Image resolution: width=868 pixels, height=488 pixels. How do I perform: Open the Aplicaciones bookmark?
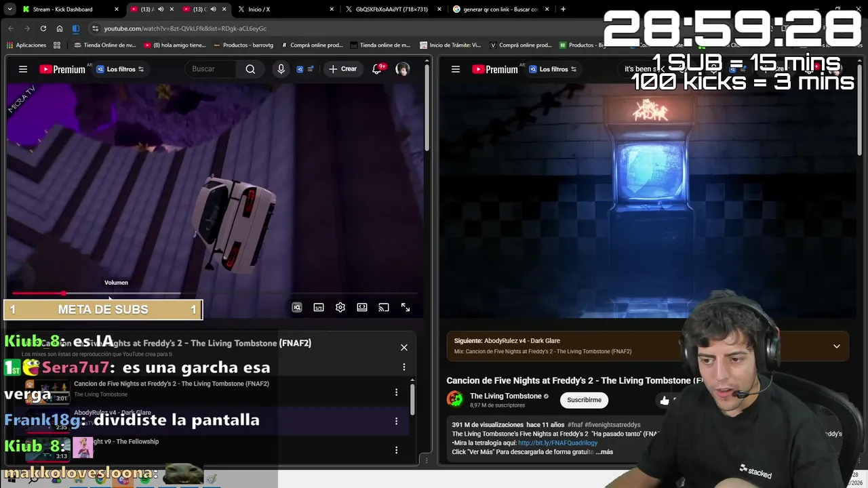click(26, 45)
